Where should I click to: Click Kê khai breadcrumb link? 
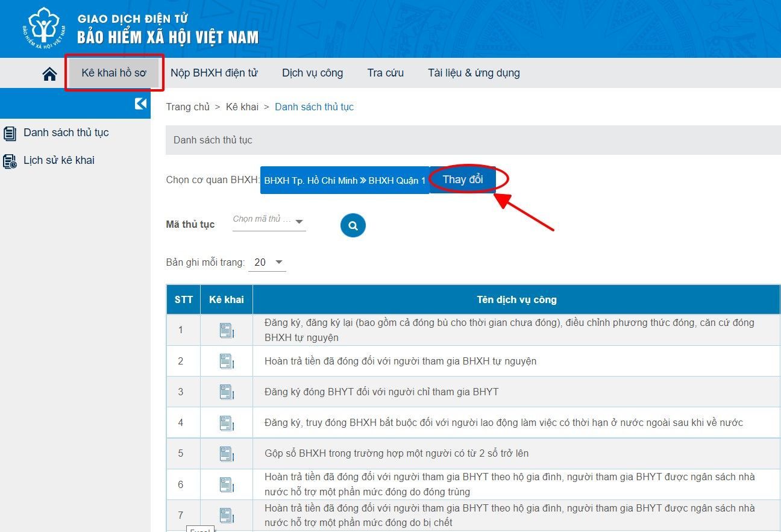pos(242,107)
